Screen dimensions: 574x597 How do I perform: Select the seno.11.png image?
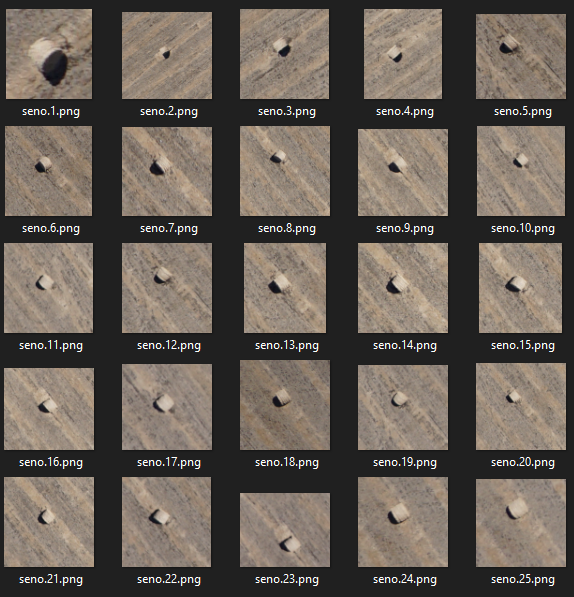click(48, 288)
